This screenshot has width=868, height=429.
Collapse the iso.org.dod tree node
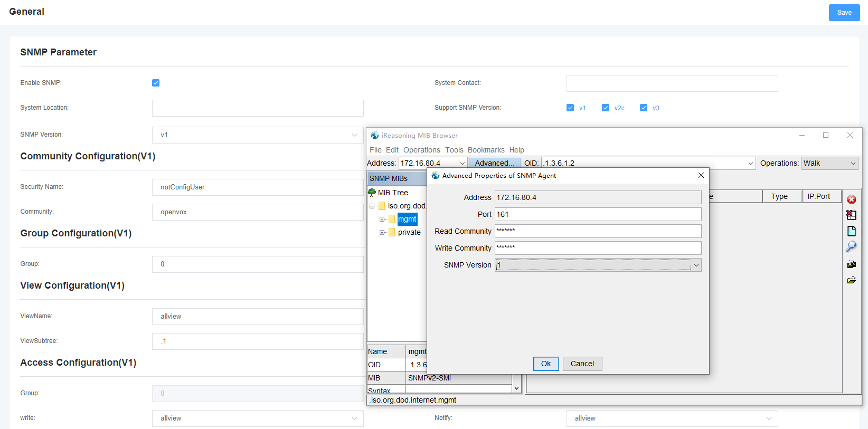(372, 206)
